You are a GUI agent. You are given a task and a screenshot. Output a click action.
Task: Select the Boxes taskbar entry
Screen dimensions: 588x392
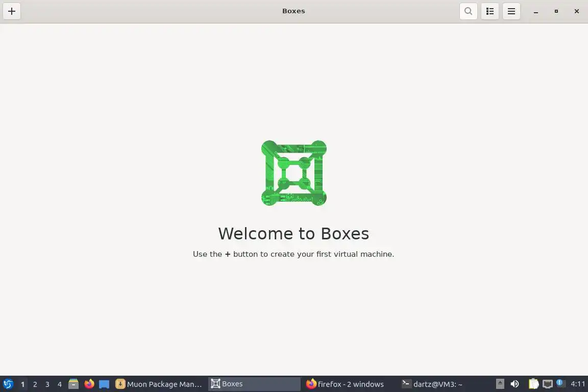coord(254,384)
